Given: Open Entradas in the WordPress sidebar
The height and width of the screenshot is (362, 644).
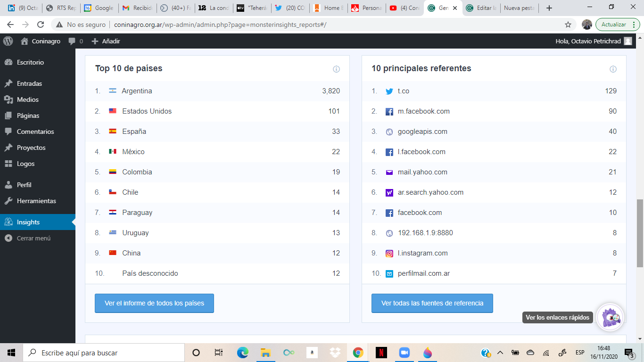Looking at the screenshot, I should (29, 83).
